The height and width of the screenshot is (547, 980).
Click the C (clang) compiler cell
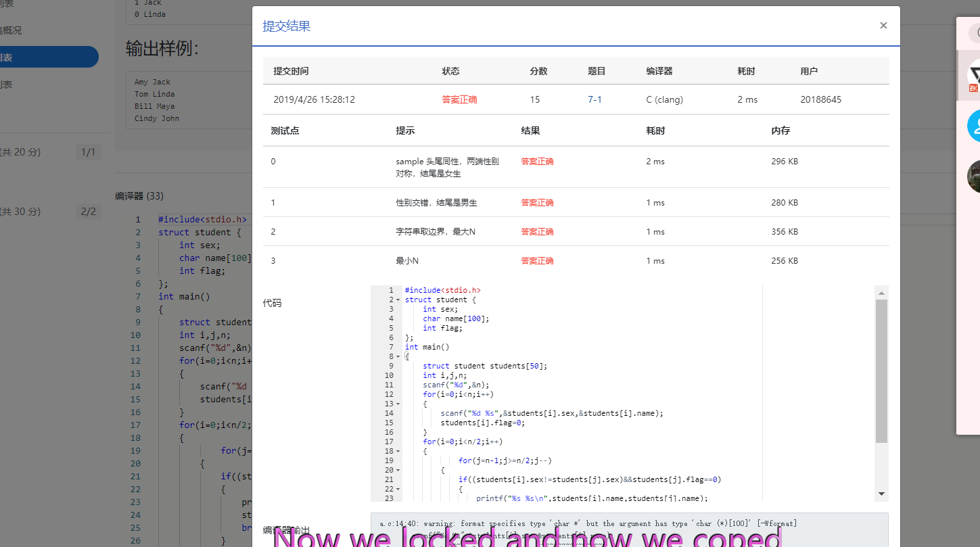[665, 99]
